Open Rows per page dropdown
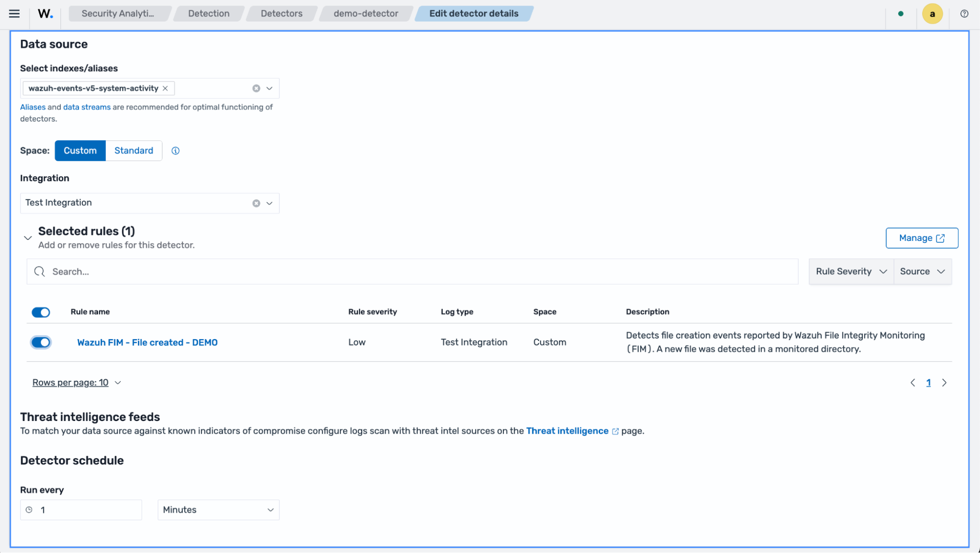This screenshot has width=980, height=553. [x=76, y=383]
